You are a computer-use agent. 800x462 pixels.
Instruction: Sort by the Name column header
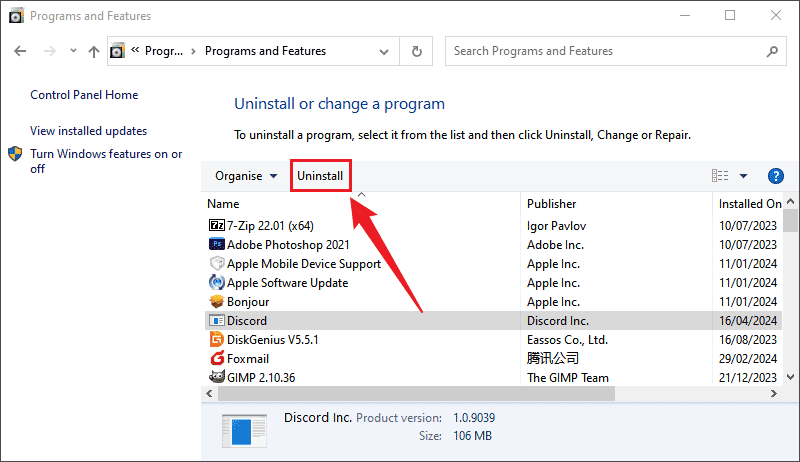[223, 204]
